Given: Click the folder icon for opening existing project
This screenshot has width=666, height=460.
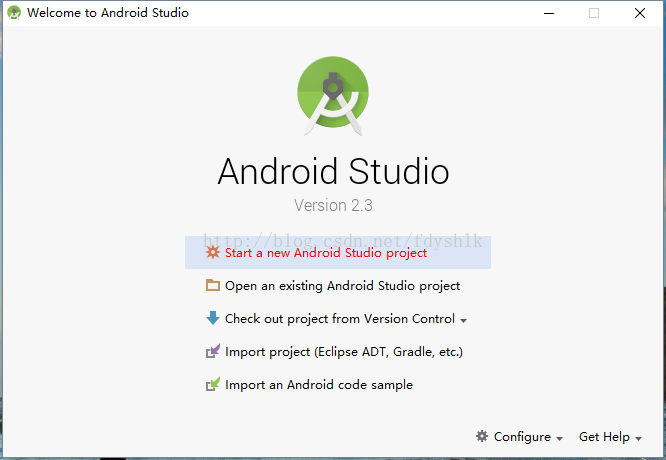Looking at the screenshot, I should tap(212, 285).
